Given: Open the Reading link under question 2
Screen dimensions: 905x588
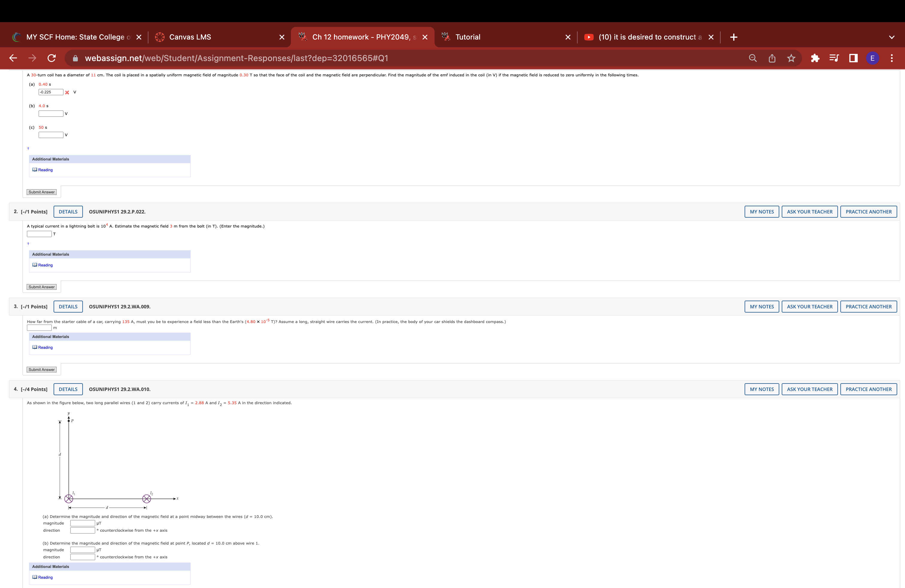Looking at the screenshot, I should click(45, 265).
